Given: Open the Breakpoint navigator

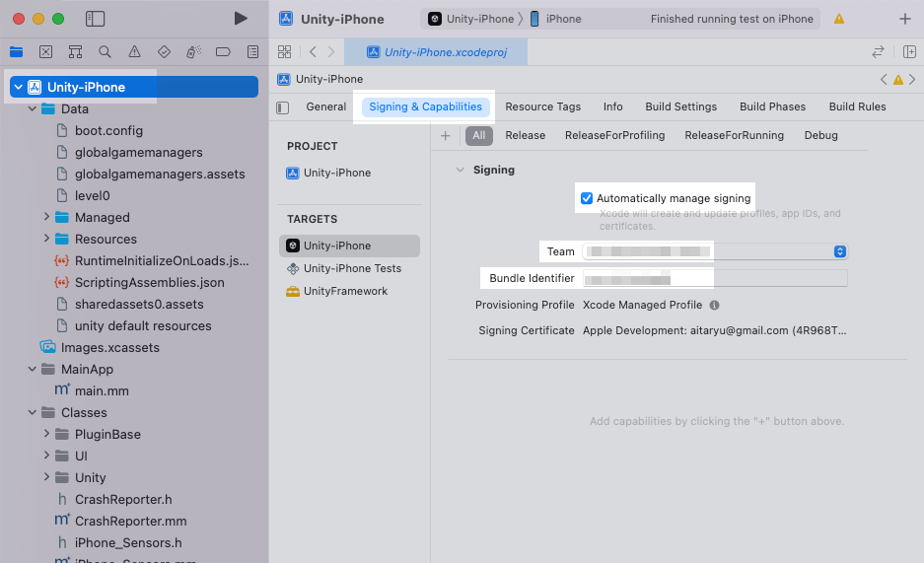Looking at the screenshot, I should pos(223,52).
